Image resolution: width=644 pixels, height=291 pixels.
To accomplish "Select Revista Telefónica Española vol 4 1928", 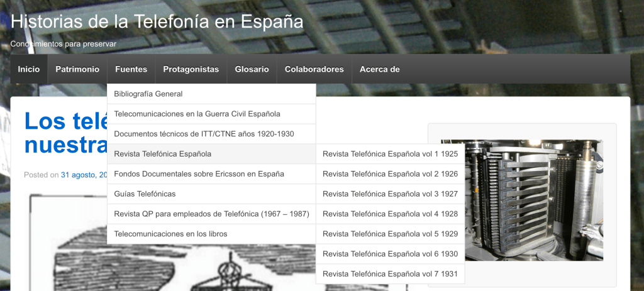I will pyautogui.click(x=390, y=214).
